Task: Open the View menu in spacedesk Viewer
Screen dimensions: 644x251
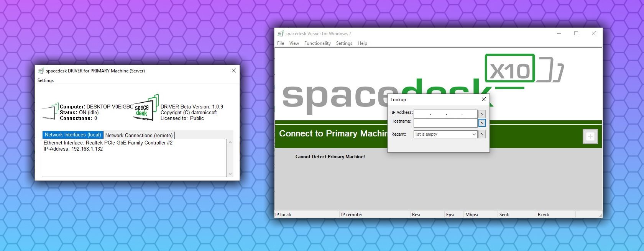Action: (x=294, y=43)
